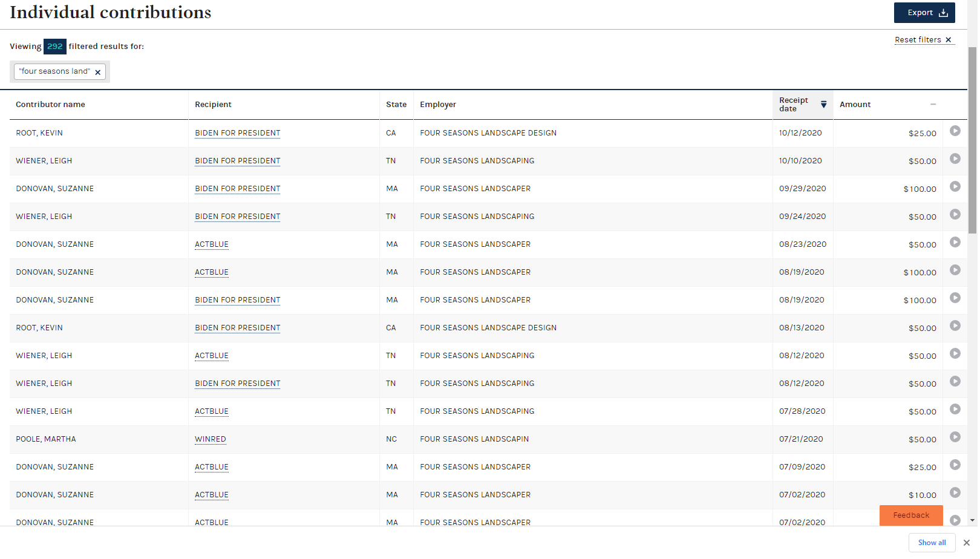Expand details for Donovan $10.00 07/02/2020 row
Screen dimensions: 980x559
click(955, 492)
